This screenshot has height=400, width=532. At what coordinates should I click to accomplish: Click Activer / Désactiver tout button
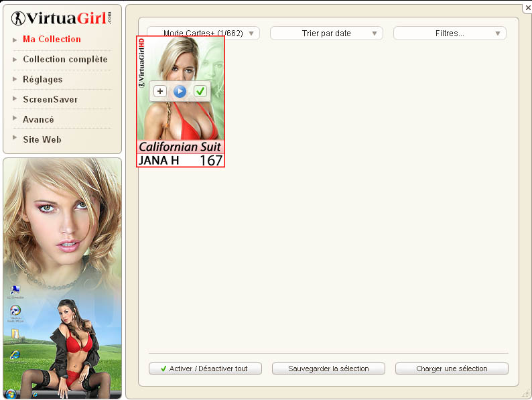click(205, 369)
